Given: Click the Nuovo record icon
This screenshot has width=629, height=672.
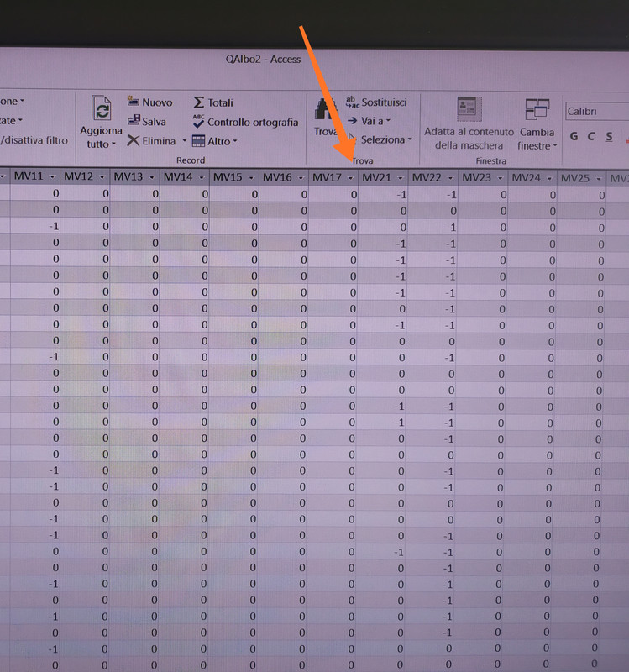Looking at the screenshot, I should (x=134, y=102).
